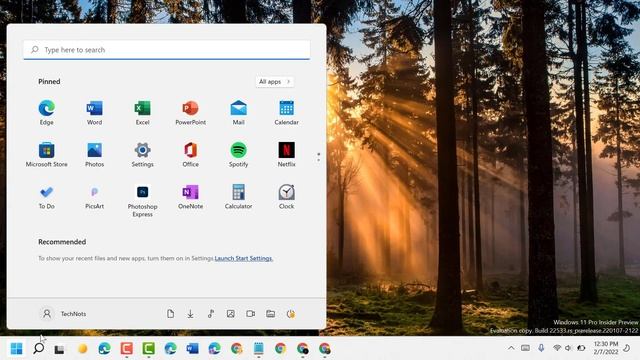The image size is (640, 360).
Task: Launch Microsoft Store
Action: coord(47,154)
